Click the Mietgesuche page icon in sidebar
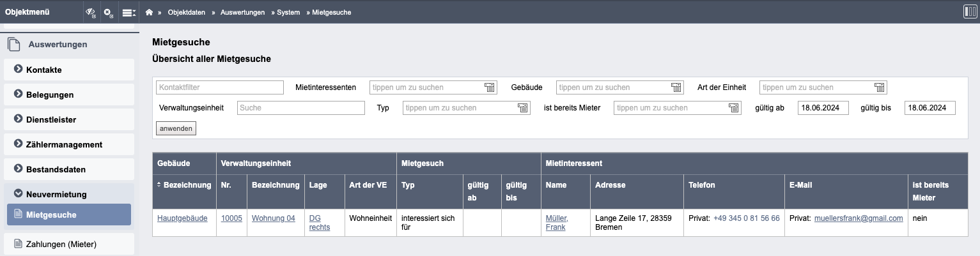 tap(17, 215)
